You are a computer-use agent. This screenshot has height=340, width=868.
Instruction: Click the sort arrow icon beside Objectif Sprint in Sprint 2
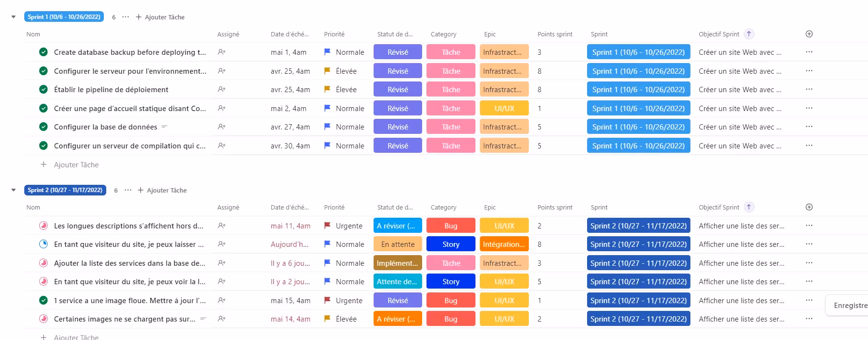pos(749,207)
